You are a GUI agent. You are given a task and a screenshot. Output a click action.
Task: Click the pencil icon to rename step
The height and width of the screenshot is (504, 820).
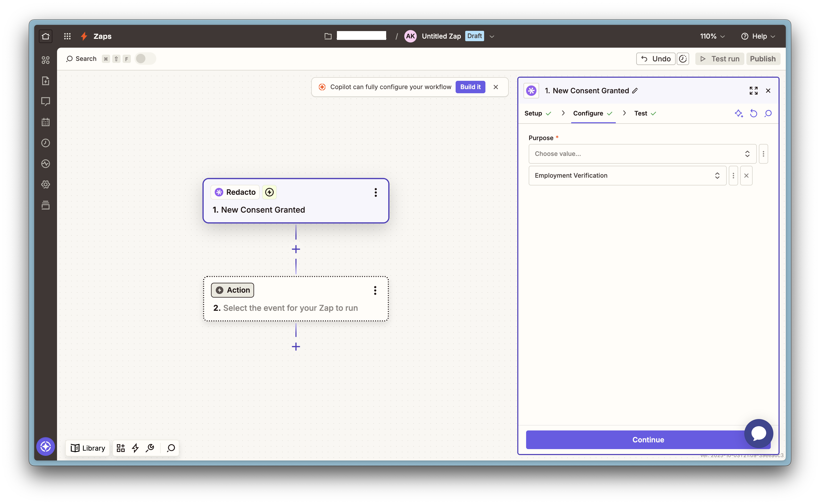[x=635, y=91]
